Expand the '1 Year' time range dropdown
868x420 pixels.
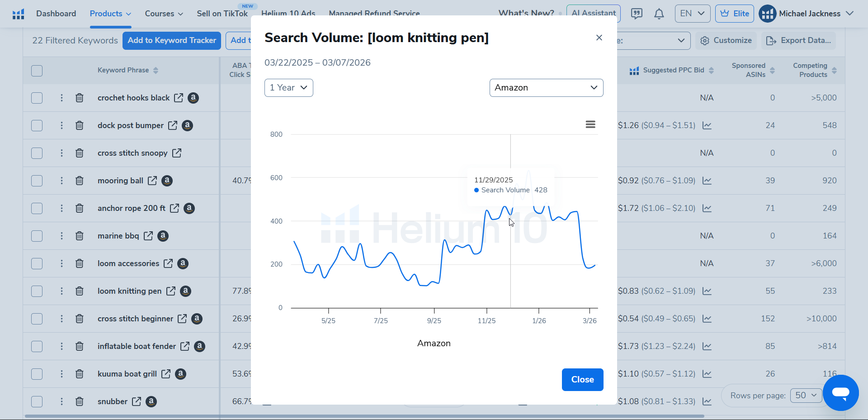[288, 88]
